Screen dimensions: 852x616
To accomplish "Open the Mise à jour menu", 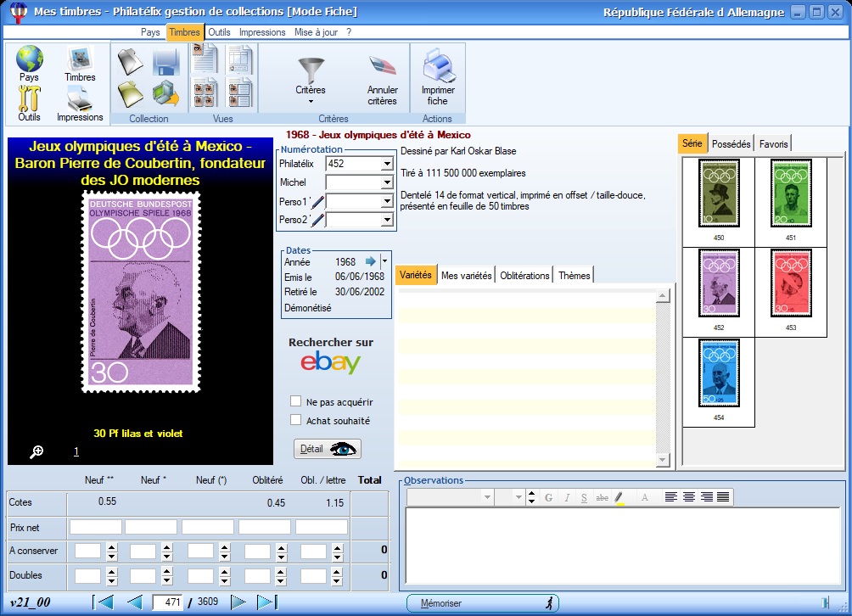I will click(317, 32).
